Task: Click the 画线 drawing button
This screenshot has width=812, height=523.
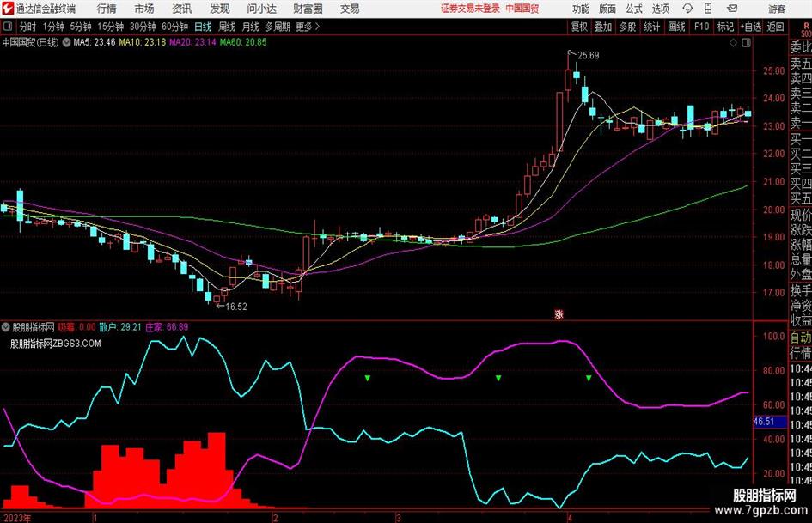Action: point(676,27)
